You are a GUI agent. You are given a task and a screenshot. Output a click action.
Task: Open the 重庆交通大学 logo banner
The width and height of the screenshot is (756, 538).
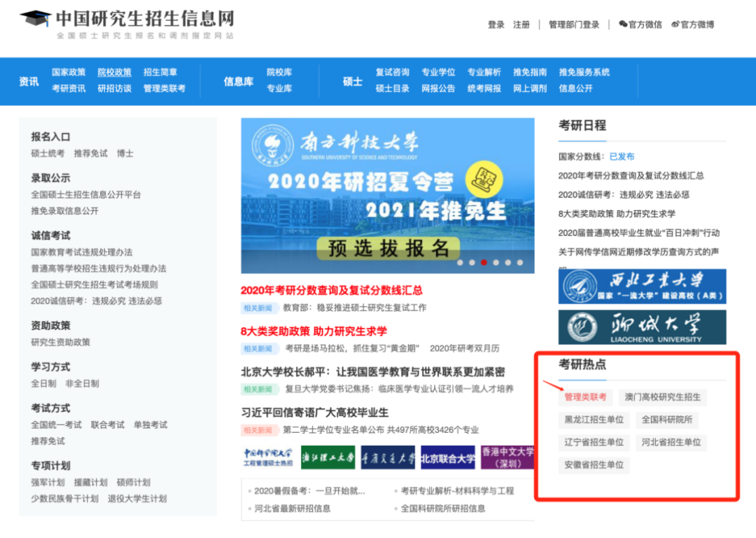(x=388, y=457)
